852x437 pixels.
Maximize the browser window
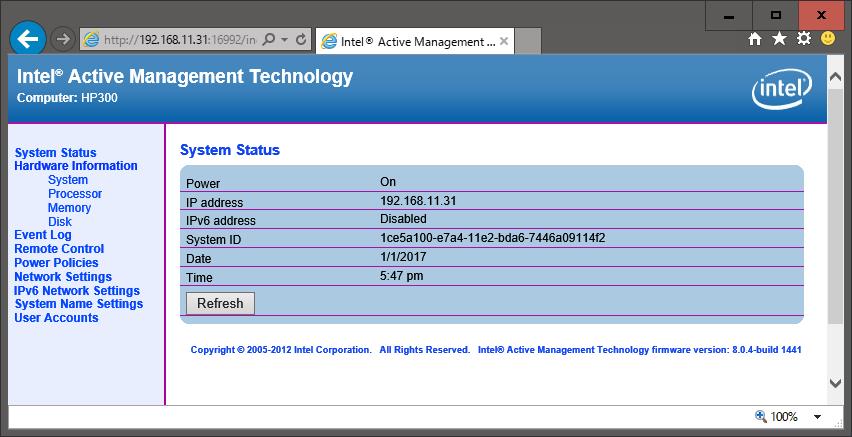[776, 16]
